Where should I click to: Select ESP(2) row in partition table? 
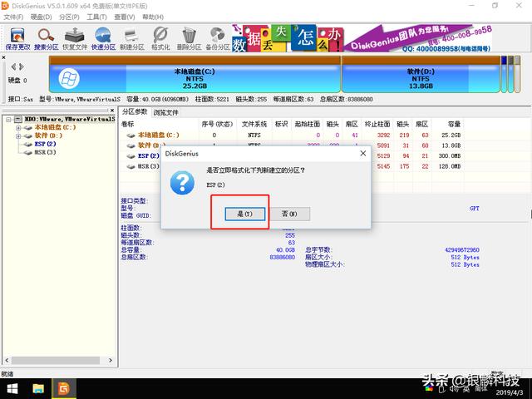click(292, 156)
